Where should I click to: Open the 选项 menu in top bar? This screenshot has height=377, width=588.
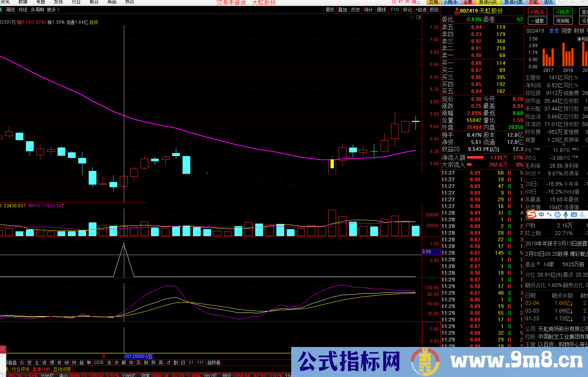click(548, 2)
